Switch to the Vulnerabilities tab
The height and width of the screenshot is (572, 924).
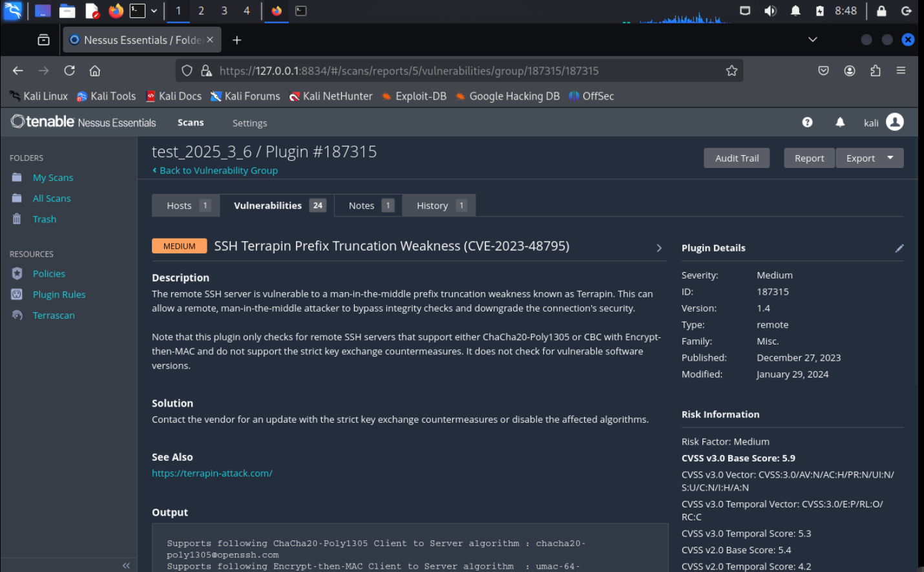277,206
